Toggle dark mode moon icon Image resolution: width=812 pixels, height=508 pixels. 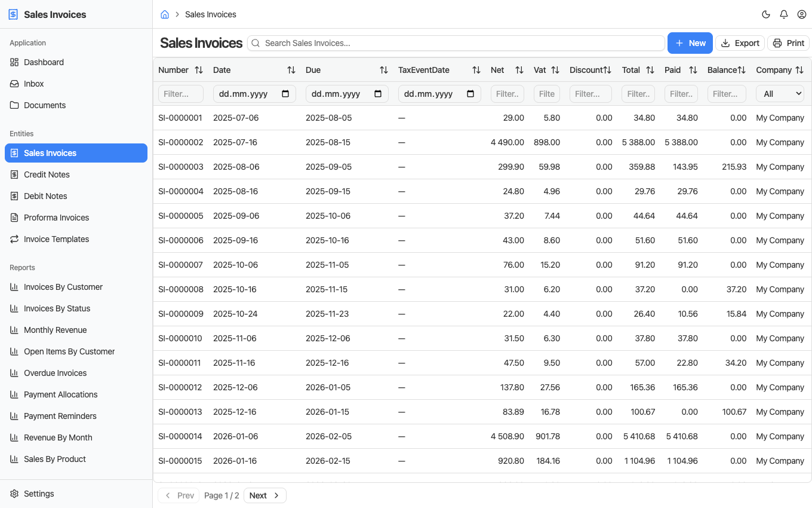(x=766, y=14)
